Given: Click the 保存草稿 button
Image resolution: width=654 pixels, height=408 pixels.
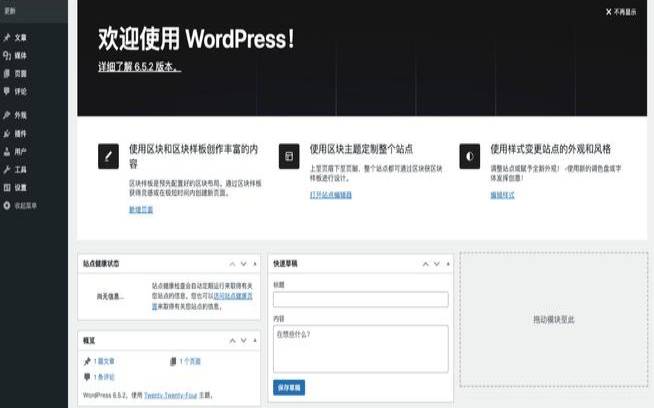Looking at the screenshot, I should tap(288, 387).
